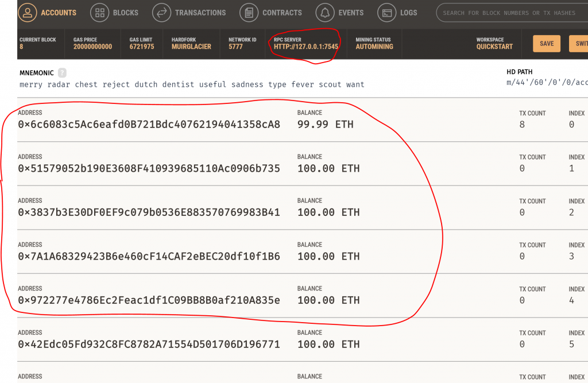Click the index 0 account address

[149, 124]
